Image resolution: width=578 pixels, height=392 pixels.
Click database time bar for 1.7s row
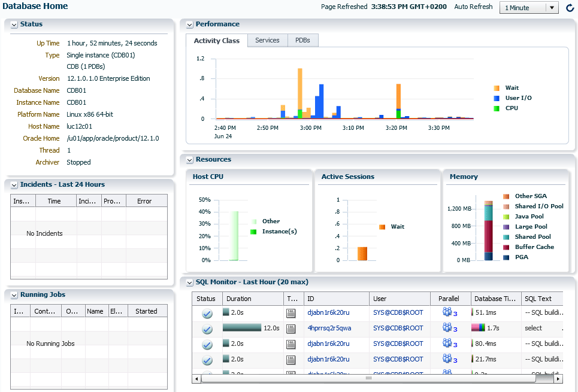[x=478, y=328]
